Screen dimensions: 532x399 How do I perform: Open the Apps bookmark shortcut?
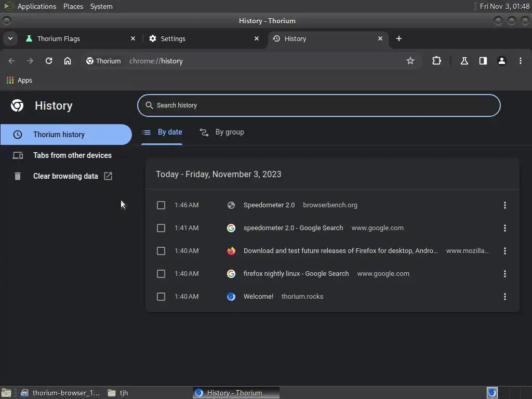point(19,81)
